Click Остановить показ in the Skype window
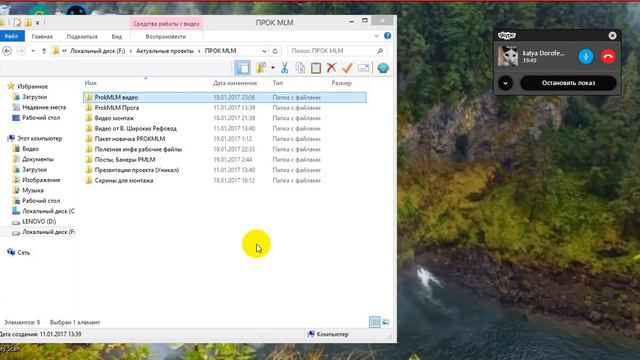Image resolution: width=640 pixels, height=360 pixels. (568, 83)
